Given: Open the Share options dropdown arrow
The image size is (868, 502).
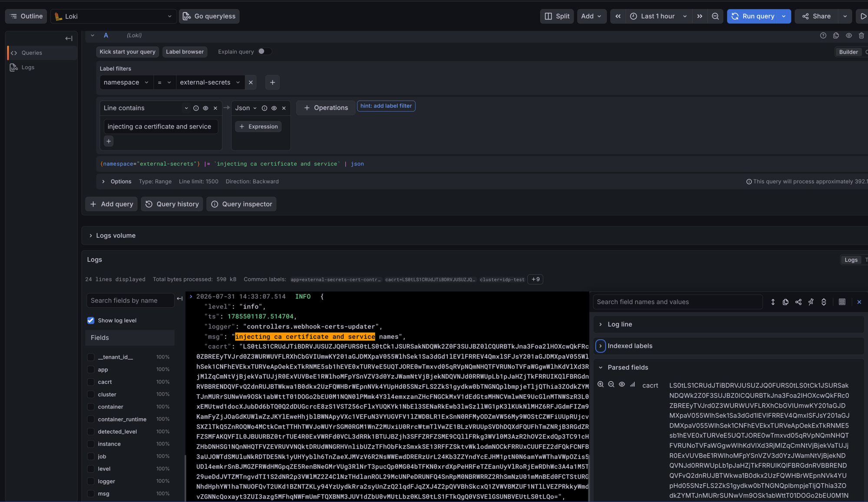Looking at the screenshot, I should (x=845, y=16).
